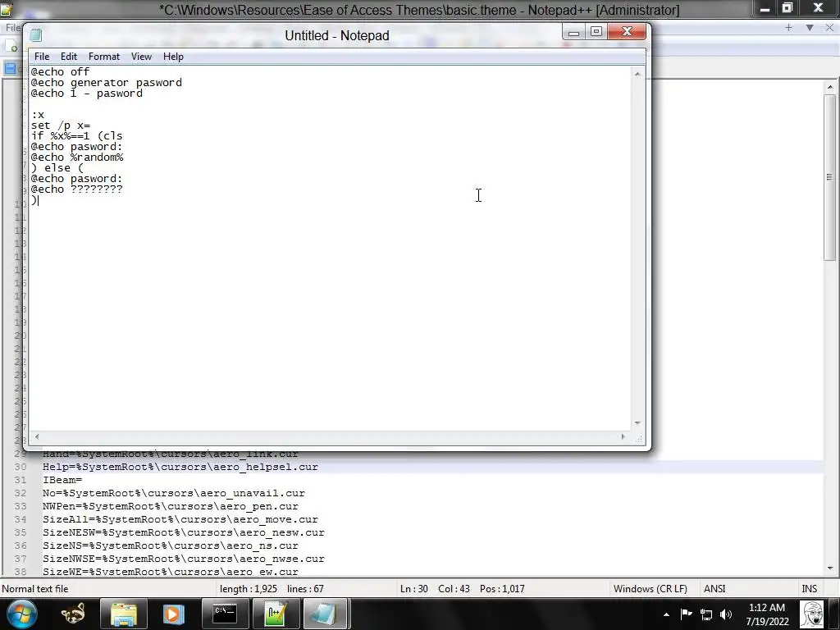Open the Edit menu in Notepad
Viewport: 840px width, 630px height.
[69, 57]
